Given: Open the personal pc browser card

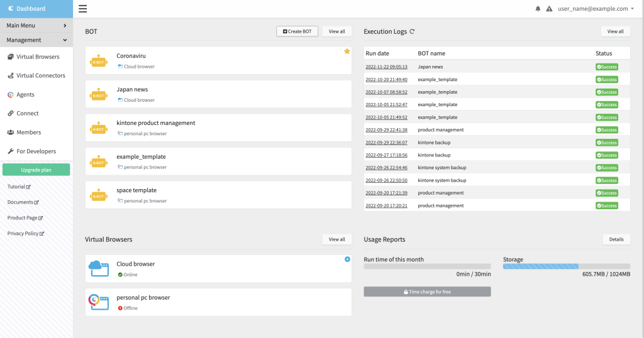Looking at the screenshot, I should click(218, 302).
